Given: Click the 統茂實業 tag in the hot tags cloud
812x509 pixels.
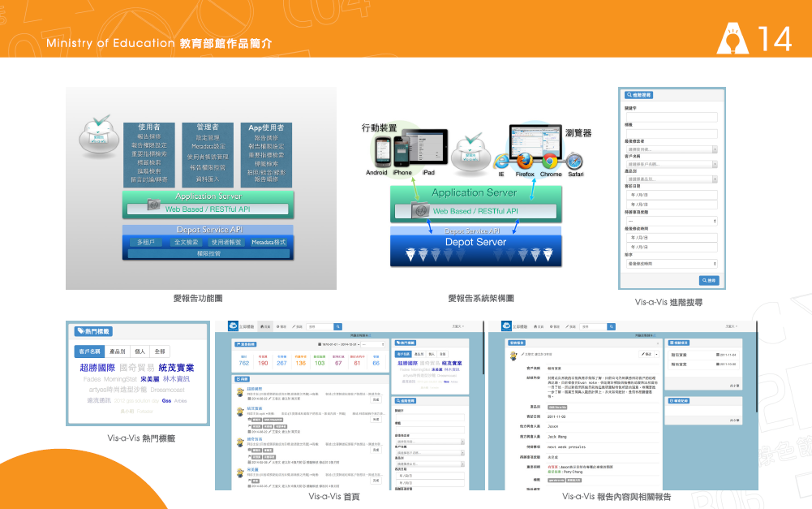Looking at the screenshot, I should (176, 368).
